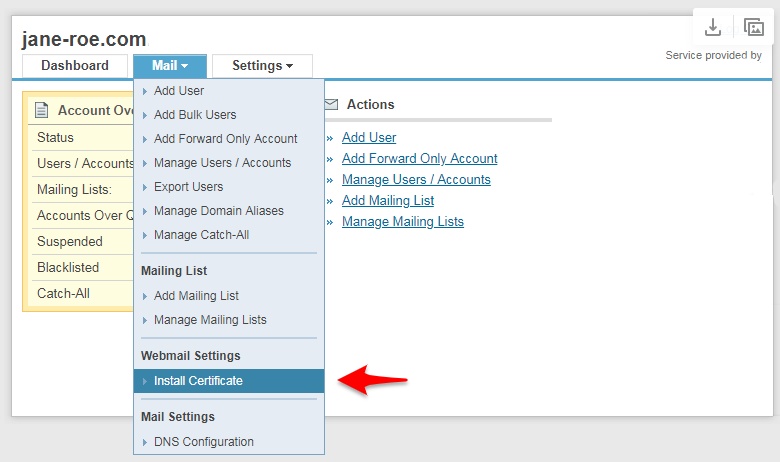Click Manage Catch-All menu option

pos(201,235)
